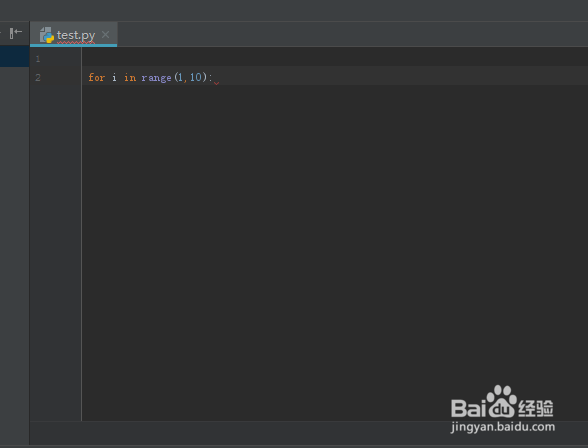Click the 'in' keyword on line 2
Image resolution: width=588 pixels, height=448 pixels.
point(130,77)
